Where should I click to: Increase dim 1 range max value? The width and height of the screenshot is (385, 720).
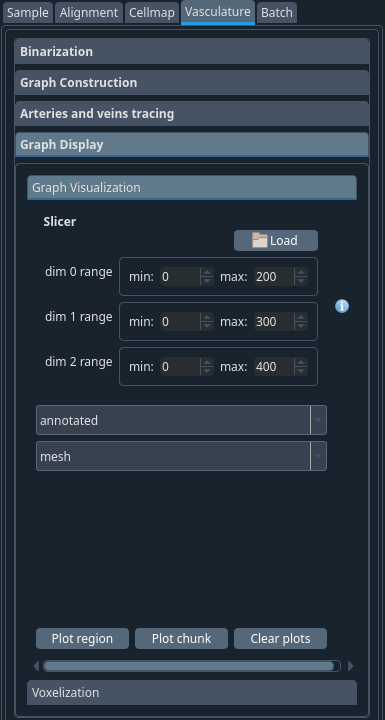[x=301, y=318]
